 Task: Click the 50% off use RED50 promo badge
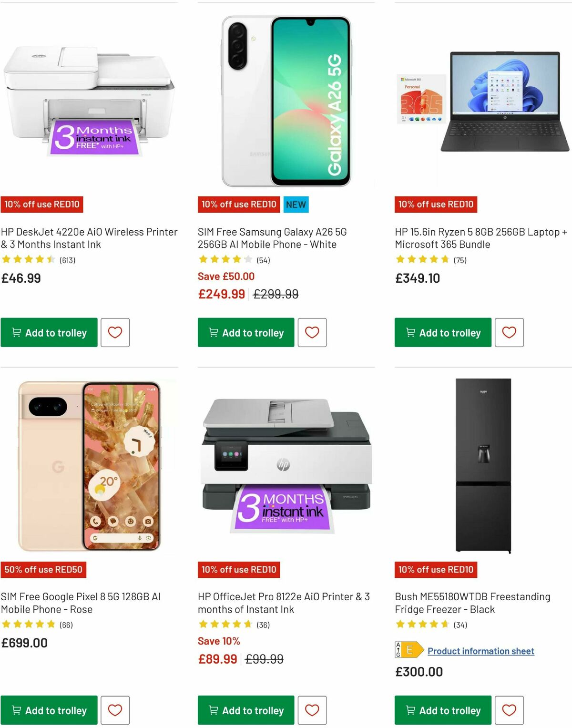44,570
